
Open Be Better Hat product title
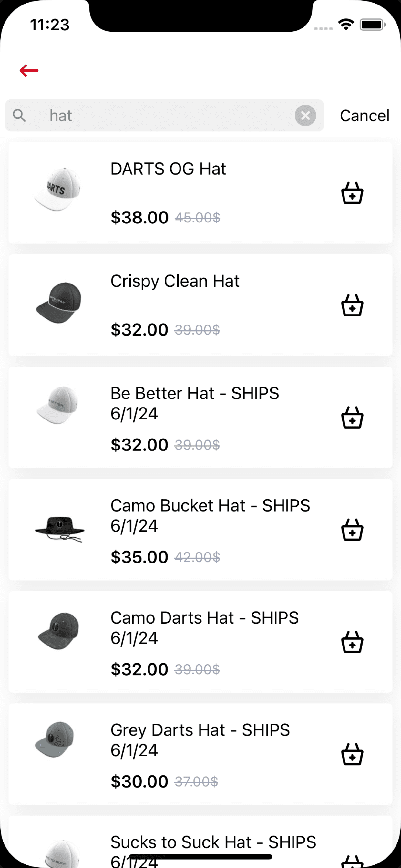click(195, 403)
